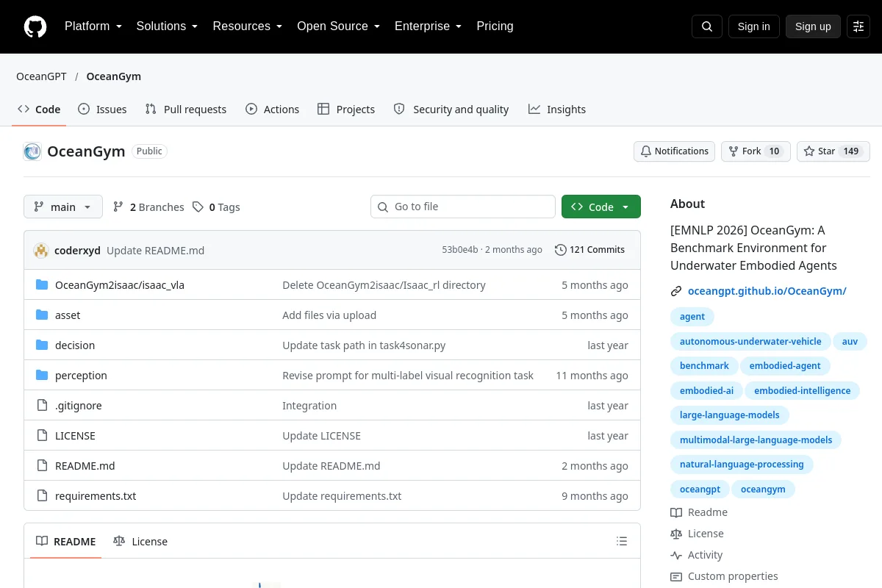This screenshot has width=882, height=588.
Task: Open the GitHub logo home link
Action: point(35,26)
